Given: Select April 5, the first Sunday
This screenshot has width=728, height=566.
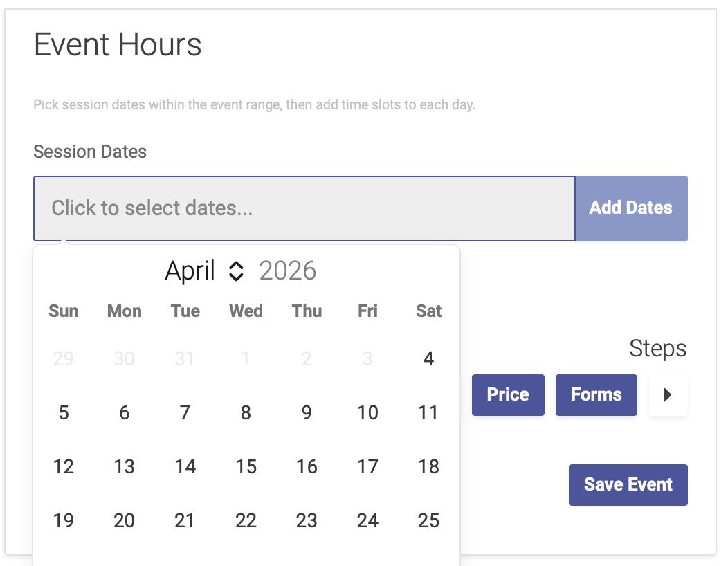Looking at the screenshot, I should point(63,412).
